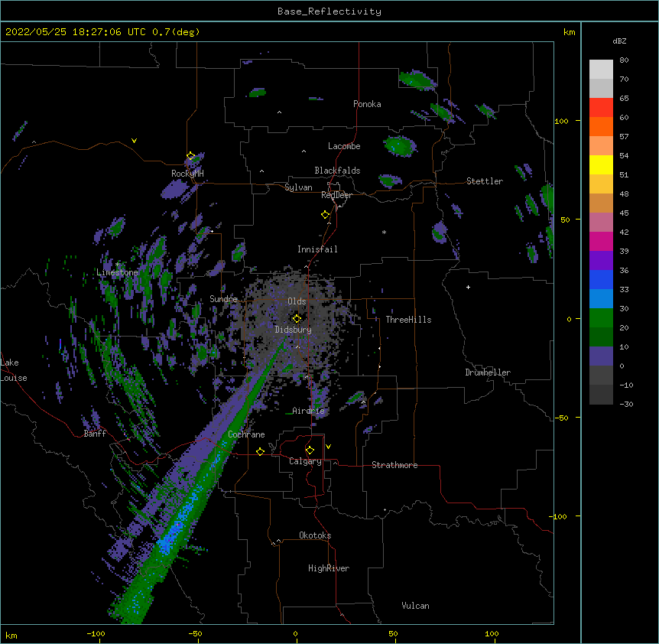Click the yellow diamond marker south of Cochrane

(260, 451)
